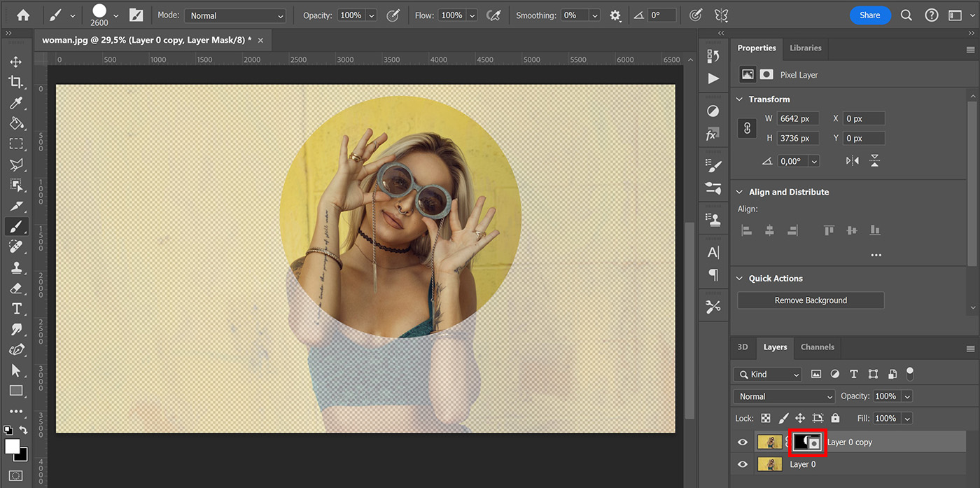Click the Remove Background quick action
Viewport: 980px width, 488px height.
810,300
